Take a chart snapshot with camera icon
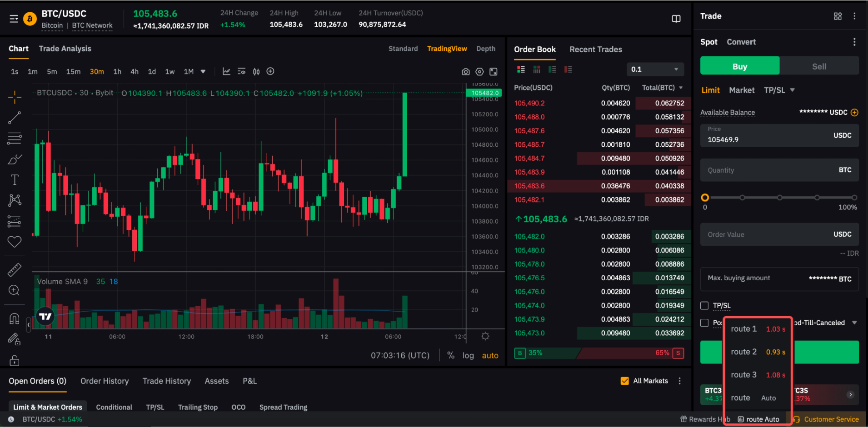 [x=465, y=72]
